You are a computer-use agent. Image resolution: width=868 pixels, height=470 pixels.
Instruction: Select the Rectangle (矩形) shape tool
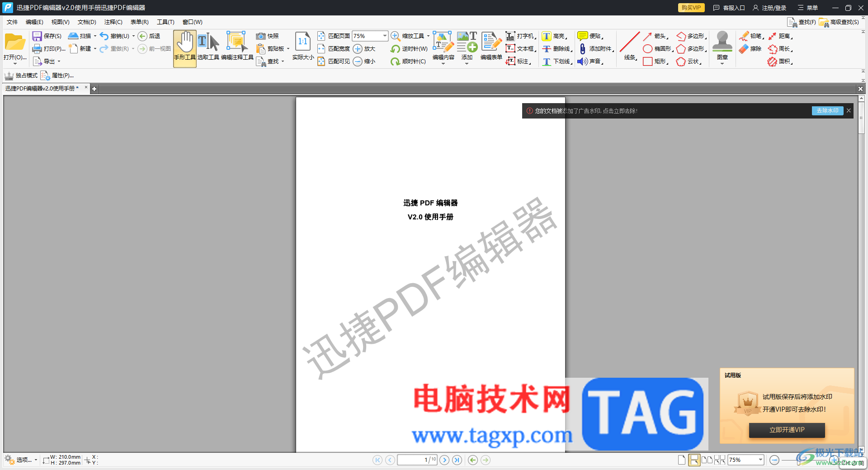(x=656, y=62)
